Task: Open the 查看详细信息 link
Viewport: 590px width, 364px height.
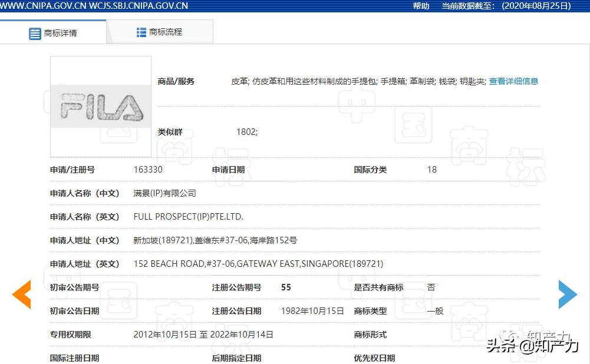Action: (x=513, y=81)
